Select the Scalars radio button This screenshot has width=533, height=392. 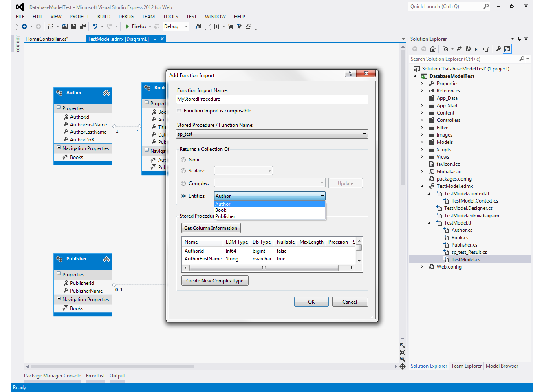184,171
